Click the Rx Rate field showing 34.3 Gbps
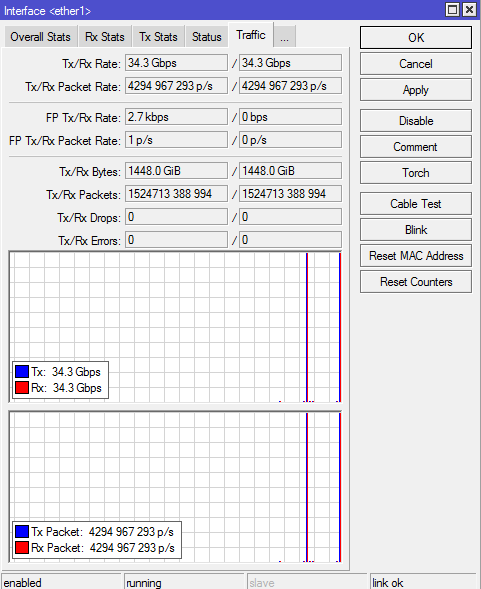 click(x=290, y=63)
